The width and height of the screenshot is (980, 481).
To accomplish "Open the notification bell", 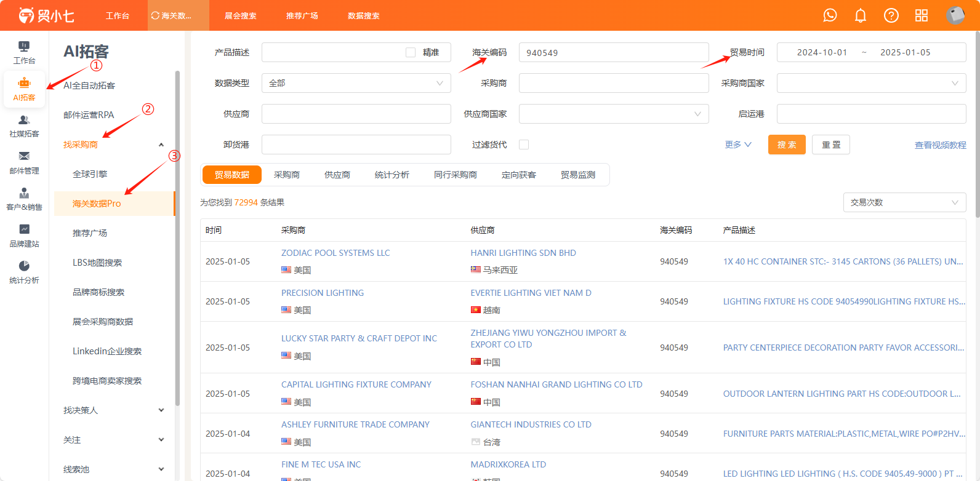I will tap(861, 15).
